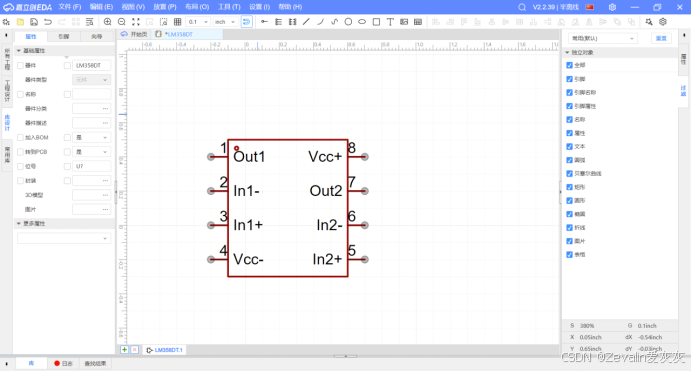The width and height of the screenshot is (692, 371).
Task: Switch to the 开始页 document tab
Action: [x=135, y=34]
